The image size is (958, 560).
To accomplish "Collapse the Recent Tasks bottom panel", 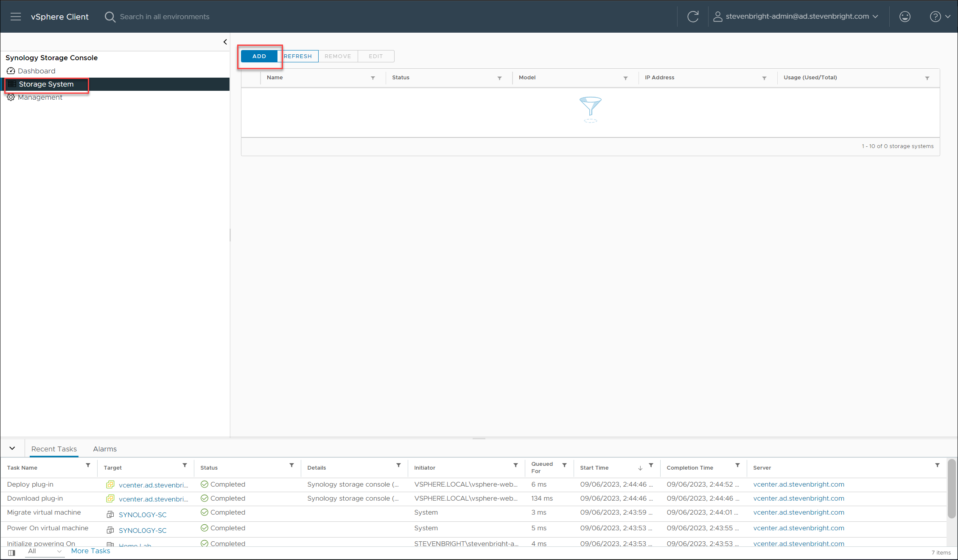I will click(x=12, y=448).
